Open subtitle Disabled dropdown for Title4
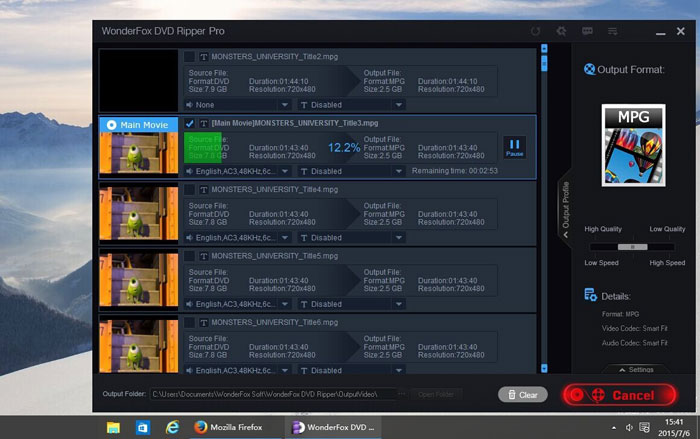700x439 pixels. (352, 238)
